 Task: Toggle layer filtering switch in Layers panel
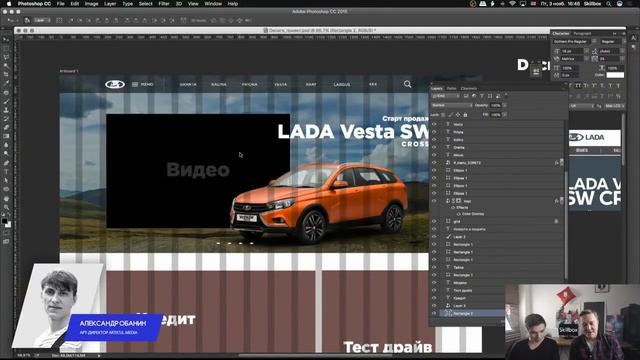(506, 96)
